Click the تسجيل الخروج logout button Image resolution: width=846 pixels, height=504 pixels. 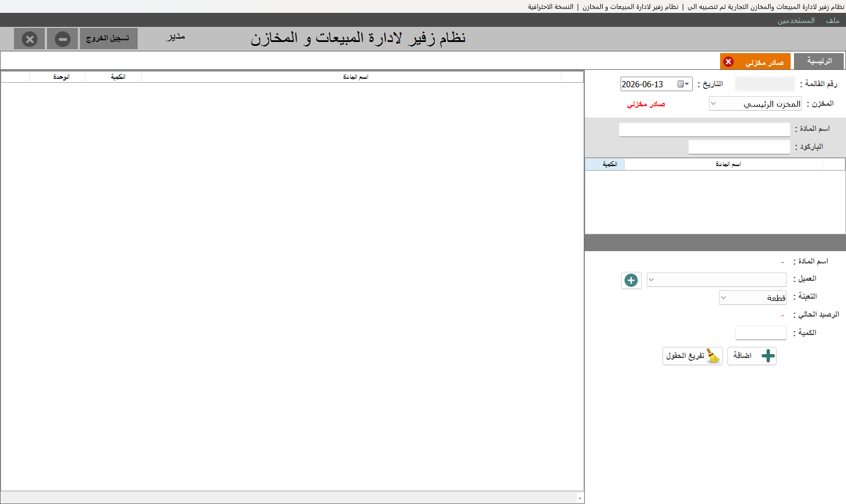point(109,39)
